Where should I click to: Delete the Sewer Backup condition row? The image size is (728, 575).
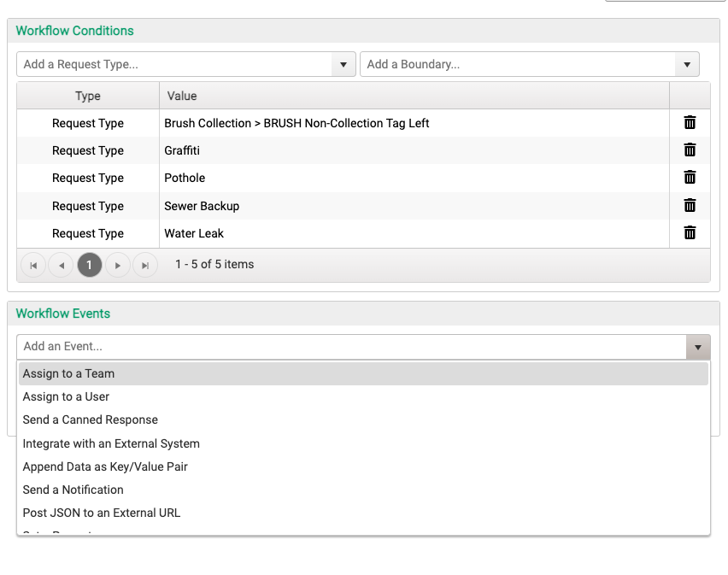pyautogui.click(x=690, y=206)
